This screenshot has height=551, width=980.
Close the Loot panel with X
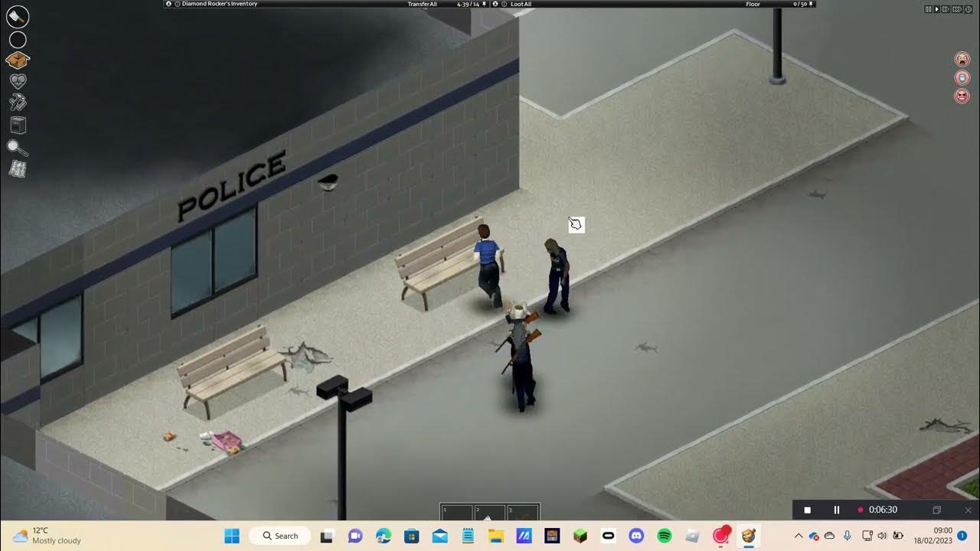pos(495,4)
